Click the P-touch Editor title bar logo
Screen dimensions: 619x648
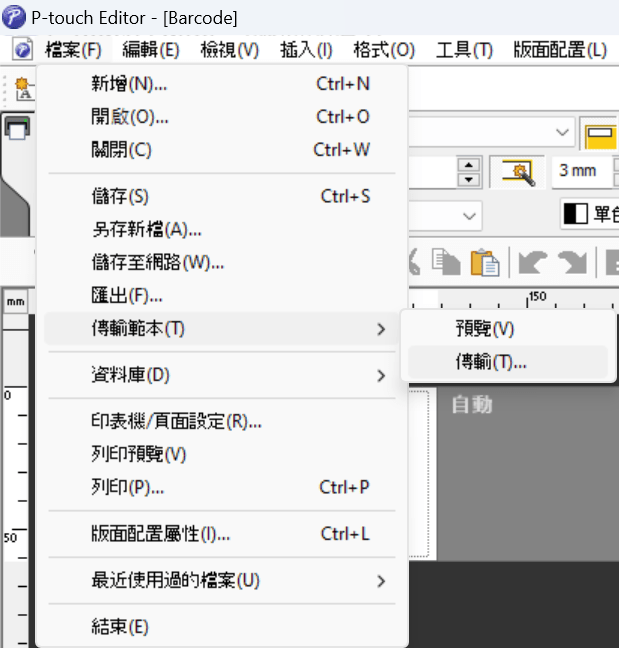14,17
